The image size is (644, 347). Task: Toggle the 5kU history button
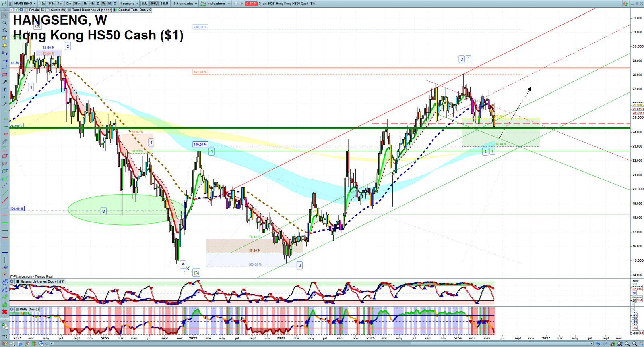click(x=144, y=3)
